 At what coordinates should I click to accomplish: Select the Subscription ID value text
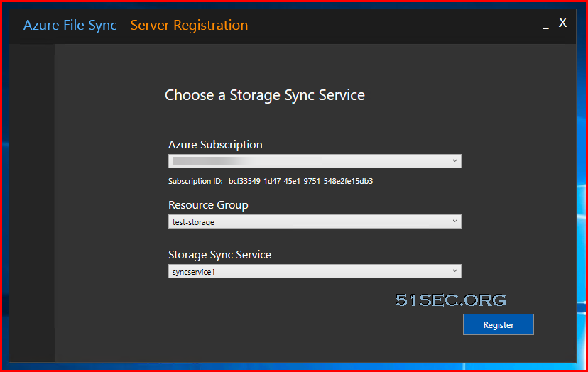(x=301, y=181)
